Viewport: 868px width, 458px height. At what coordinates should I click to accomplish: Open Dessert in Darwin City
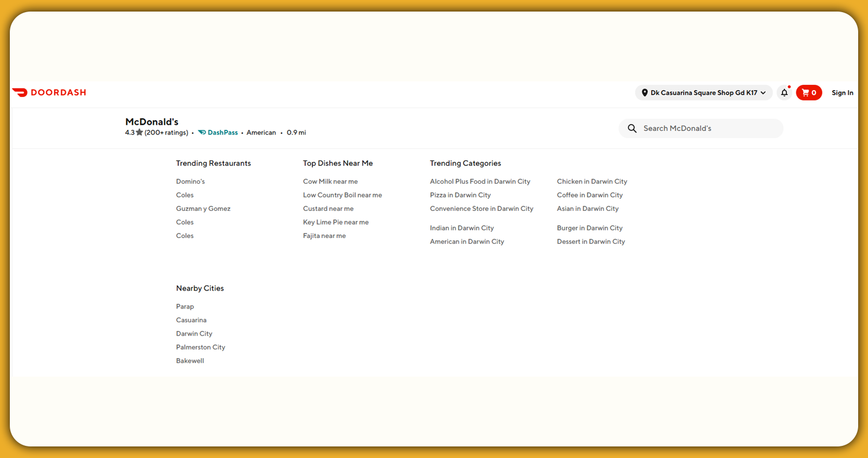coord(591,241)
